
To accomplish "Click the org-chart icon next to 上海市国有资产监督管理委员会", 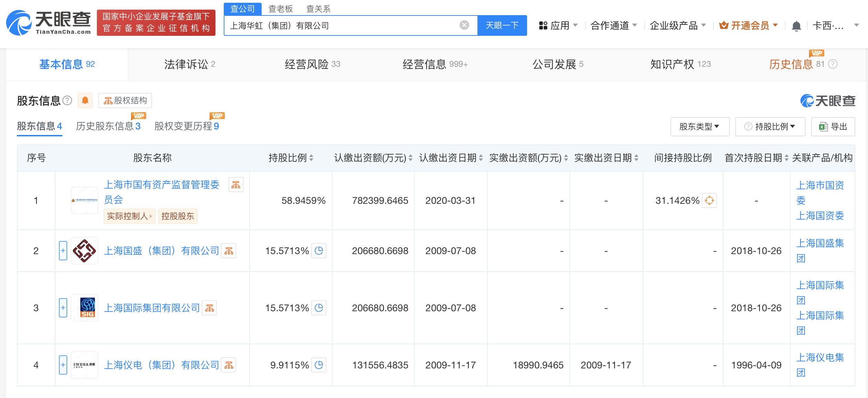I will 236,185.
